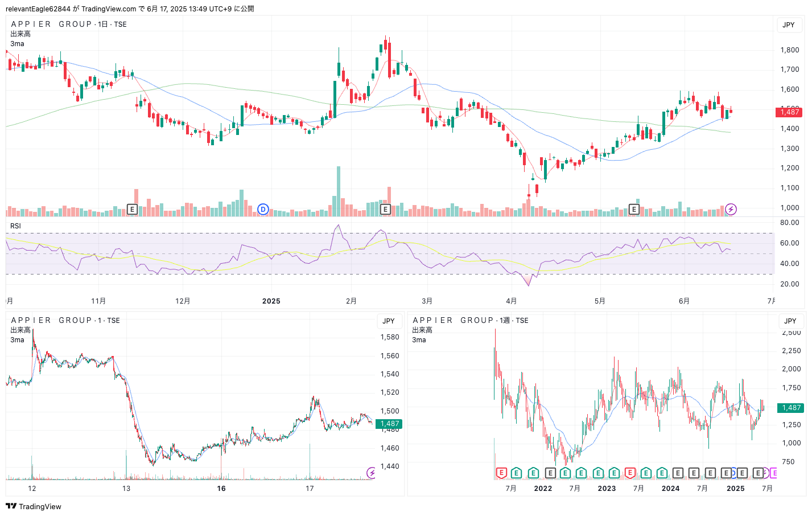Click the November earnings E marker on daily chart
The height and width of the screenshot is (516, 812).
point(132,209)
